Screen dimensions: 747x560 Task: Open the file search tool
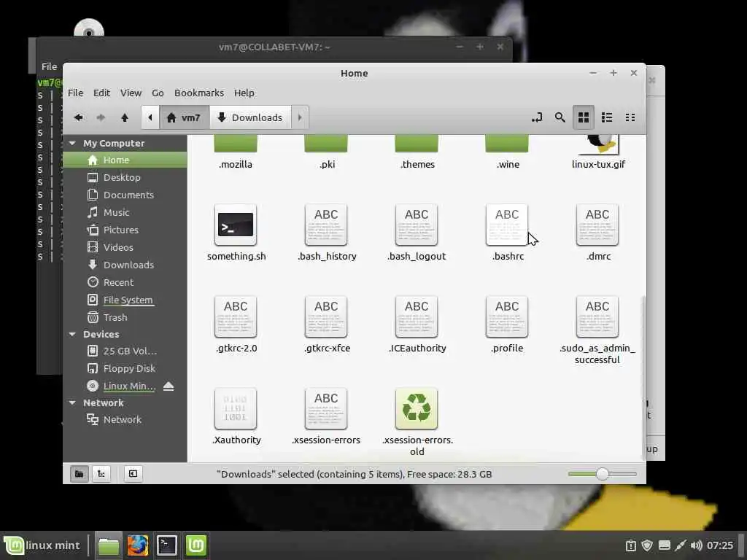coord(560,117)
